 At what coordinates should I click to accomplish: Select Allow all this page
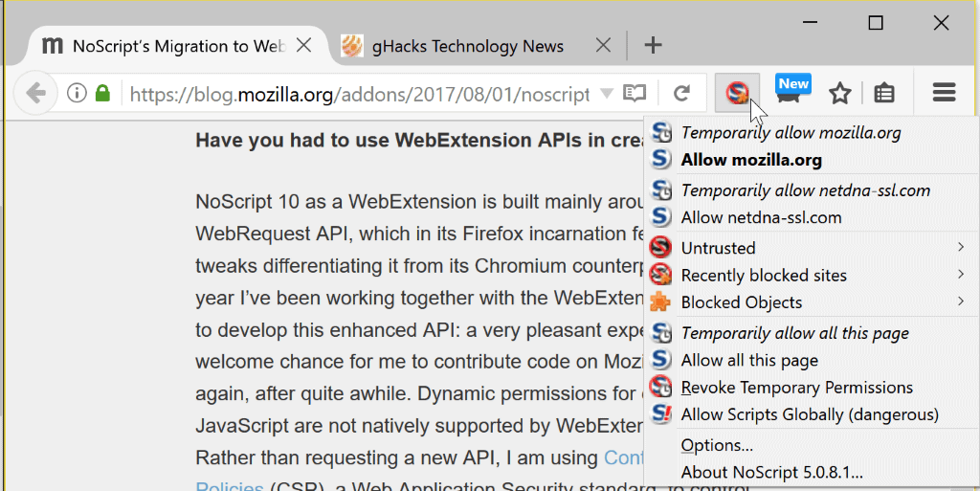(x=811, y=361)
